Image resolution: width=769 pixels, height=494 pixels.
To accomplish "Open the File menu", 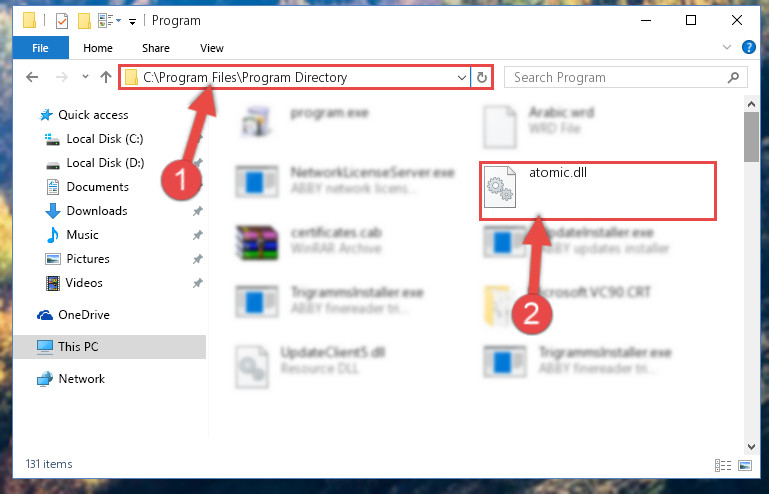I will tap(41, 48).
